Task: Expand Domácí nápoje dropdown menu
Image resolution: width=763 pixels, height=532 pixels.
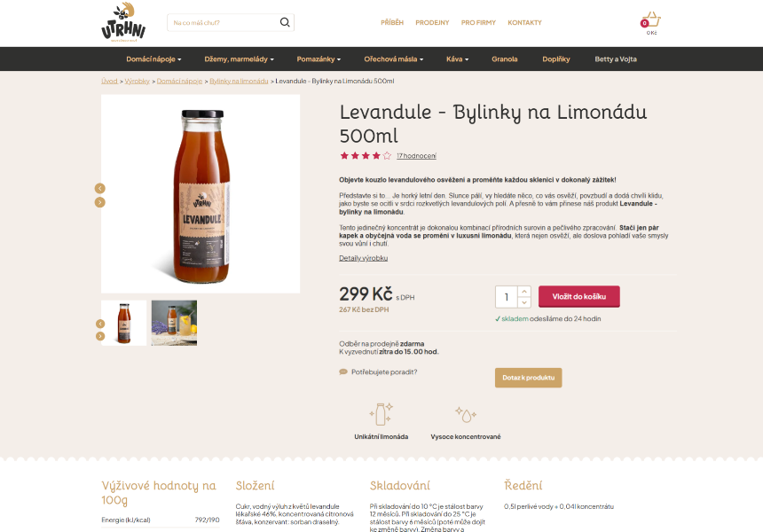Action: click(153, 59)
